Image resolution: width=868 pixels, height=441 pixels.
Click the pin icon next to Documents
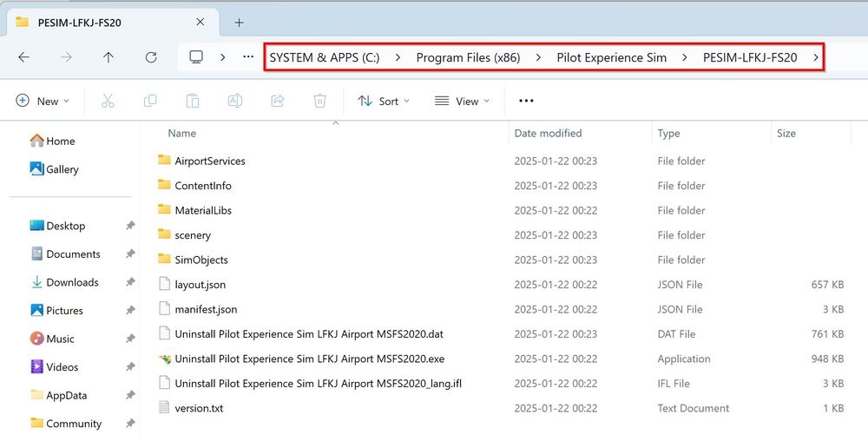click(130, 254)
